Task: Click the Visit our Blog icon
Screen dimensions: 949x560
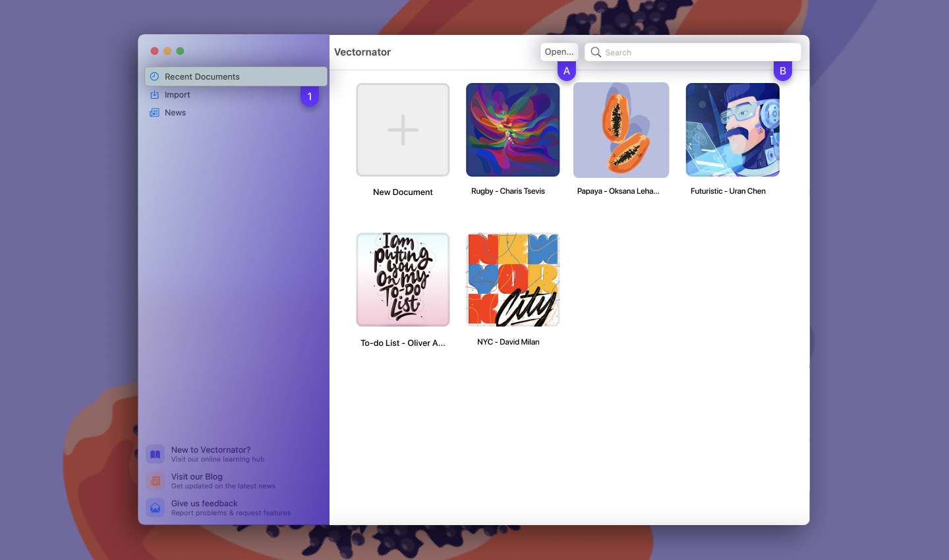Action: tap(156, 481)
